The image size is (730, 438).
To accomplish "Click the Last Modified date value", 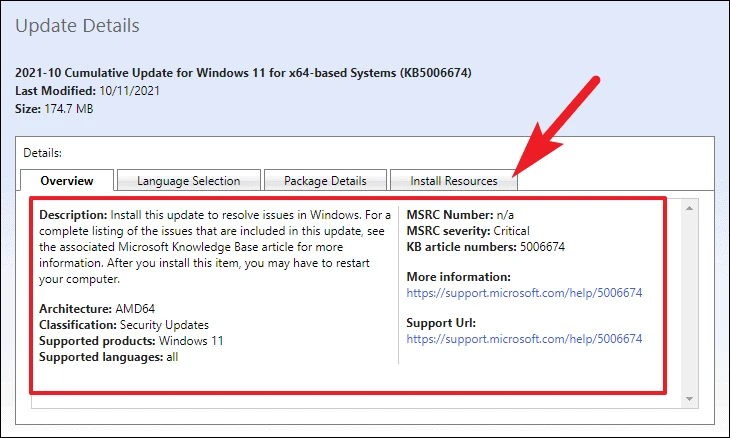I will (129, 91).
